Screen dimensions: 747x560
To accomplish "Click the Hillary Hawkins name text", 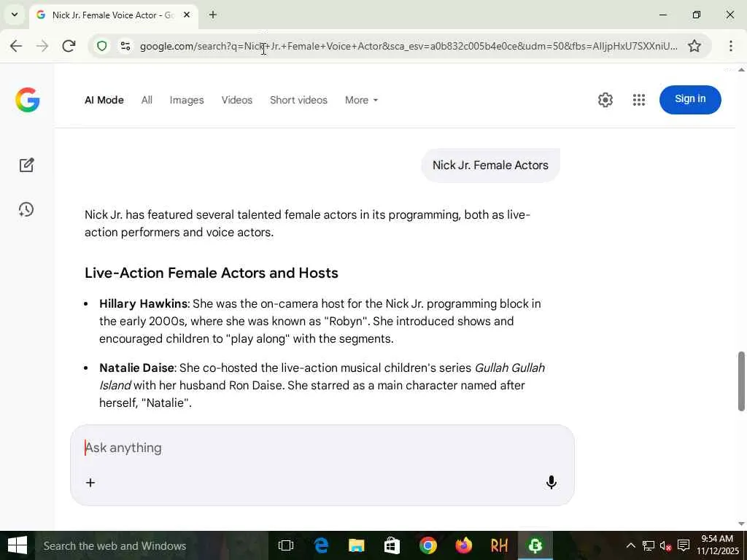I will (143, 304).
